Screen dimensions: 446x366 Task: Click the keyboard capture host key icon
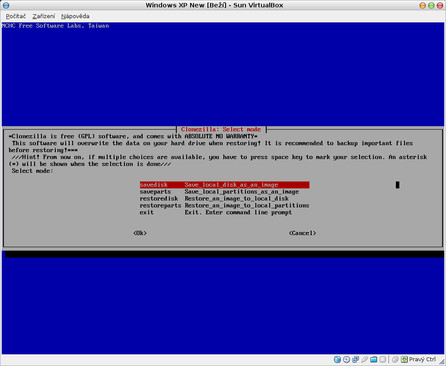pos(404,359)
